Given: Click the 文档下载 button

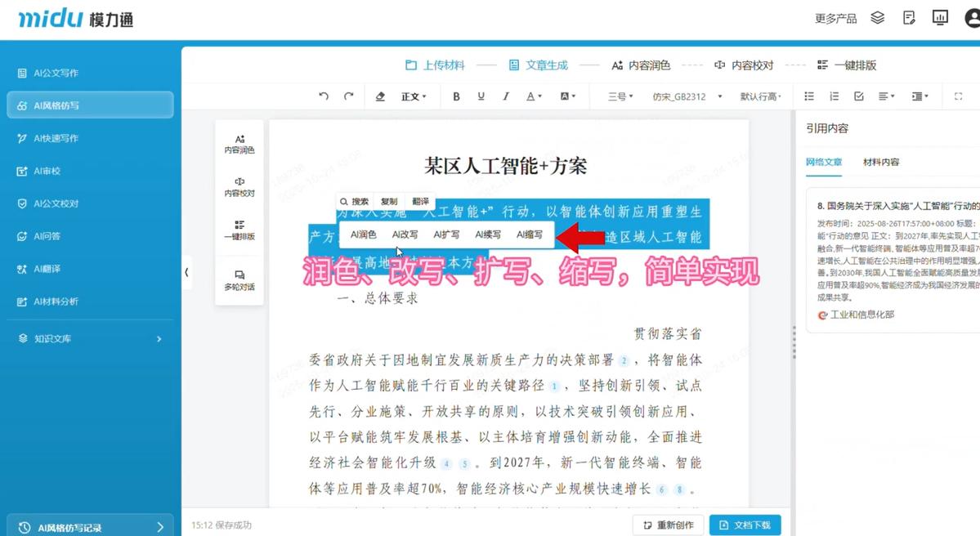Looking at the screenshot, I should coord(745,525).
